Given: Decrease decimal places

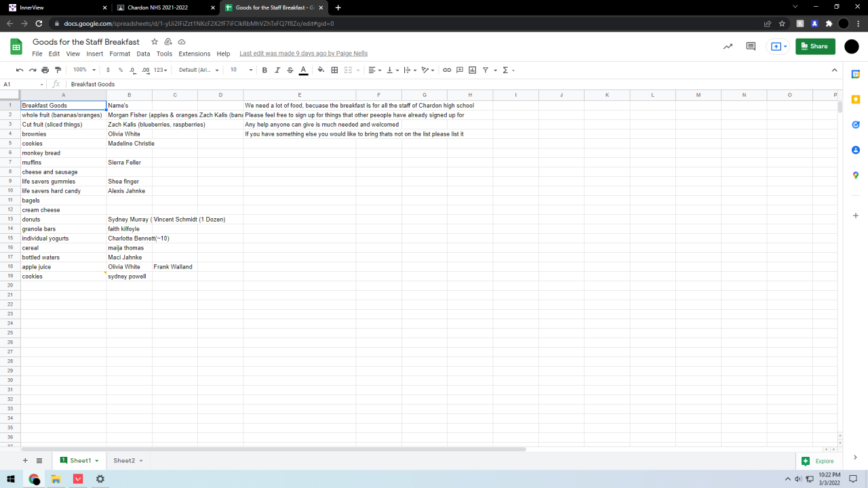Looking at the screenshot, I should click(132, 70).
